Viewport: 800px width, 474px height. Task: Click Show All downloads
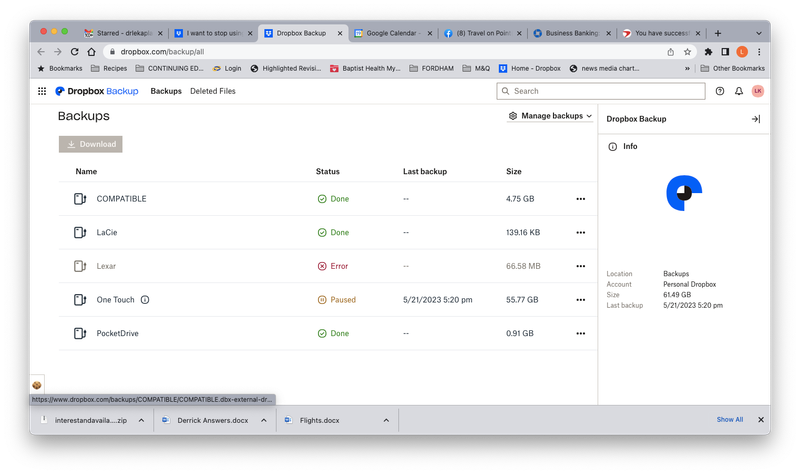(x=730, y=419)
